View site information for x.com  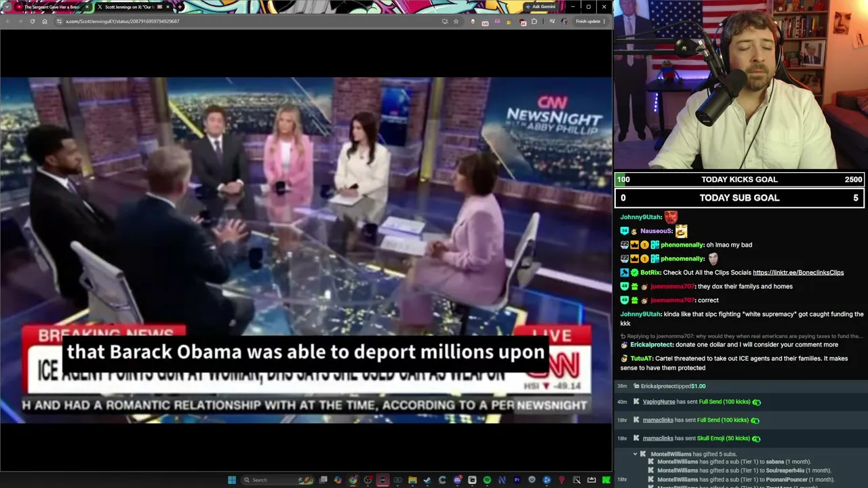tap(60, 21)
